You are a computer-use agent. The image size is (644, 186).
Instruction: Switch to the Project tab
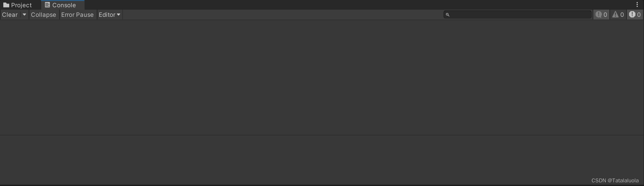coord(18,5)
